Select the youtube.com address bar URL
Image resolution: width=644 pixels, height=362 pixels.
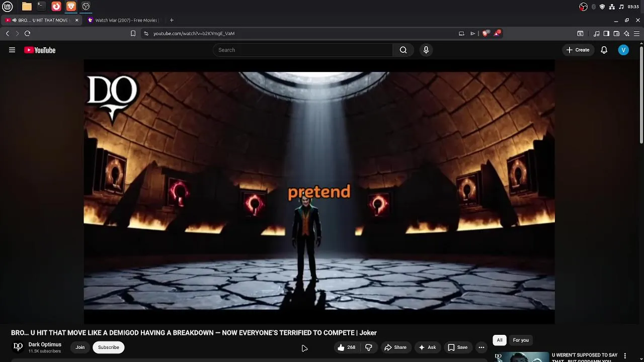pos(194,33)
